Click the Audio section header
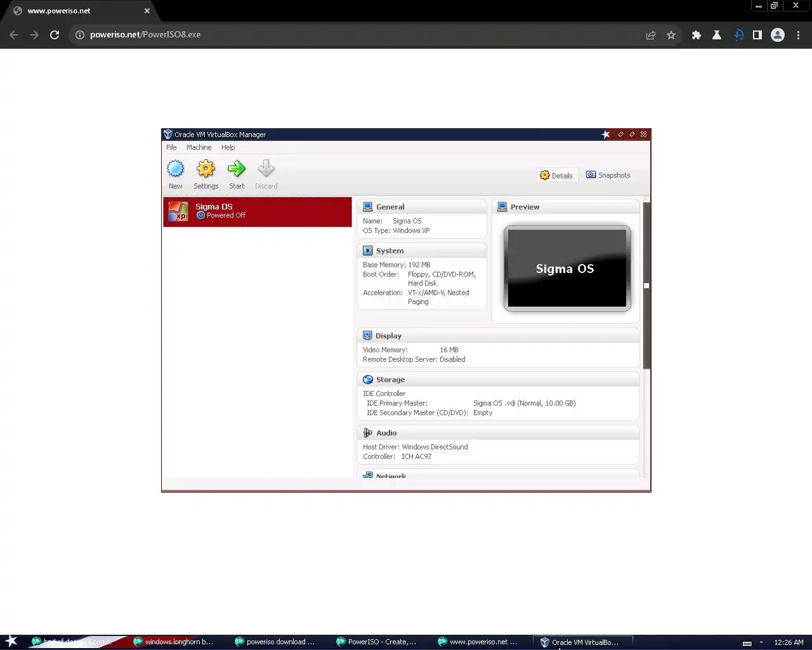Viewport: 812px width, 650px height. tap(498, 433)
